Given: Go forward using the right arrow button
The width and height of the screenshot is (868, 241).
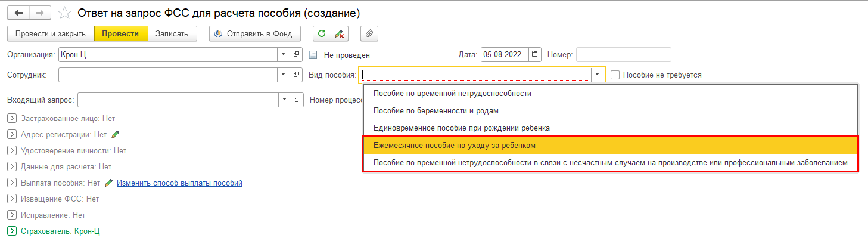Looking at the screenshot, I should (40, 13).
